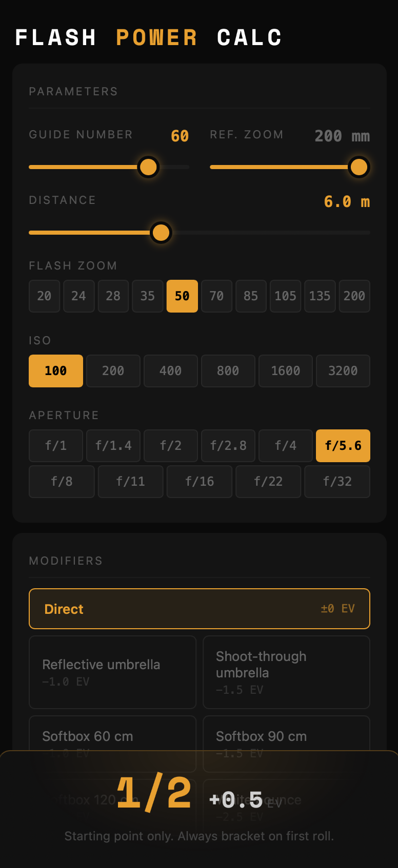The width and height of the screenshot is (398, 868).
Task: Set ISO to 3200
Action: coord(343,371)
